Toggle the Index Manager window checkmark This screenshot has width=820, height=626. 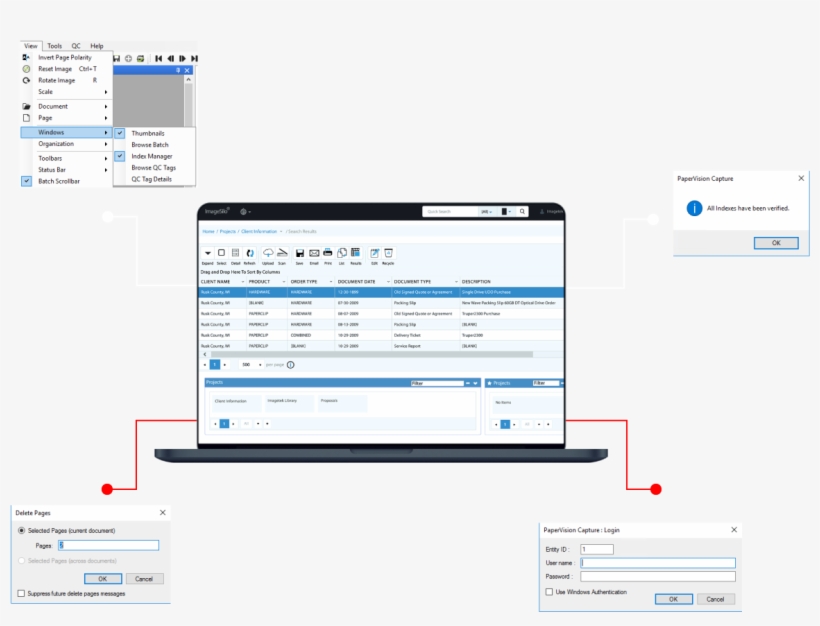120,156
